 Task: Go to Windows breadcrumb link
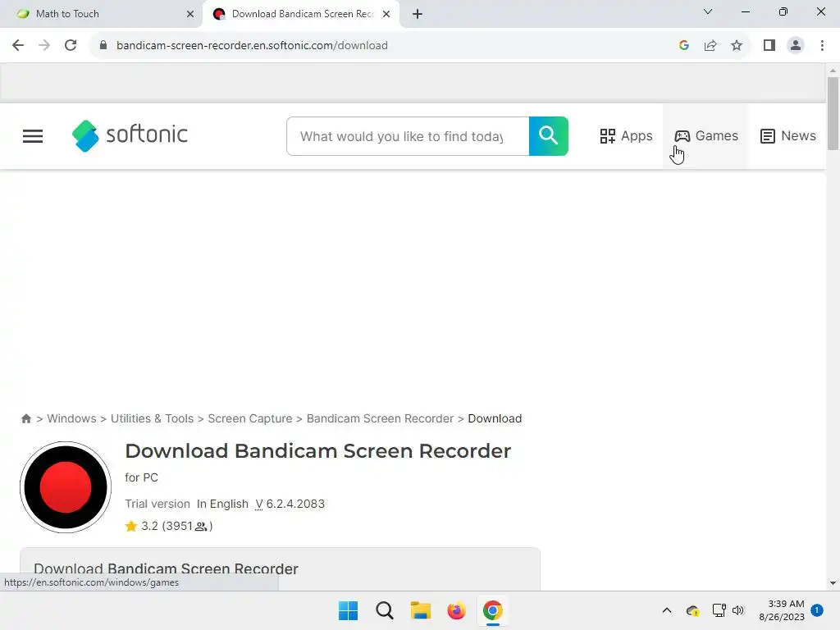72,418
